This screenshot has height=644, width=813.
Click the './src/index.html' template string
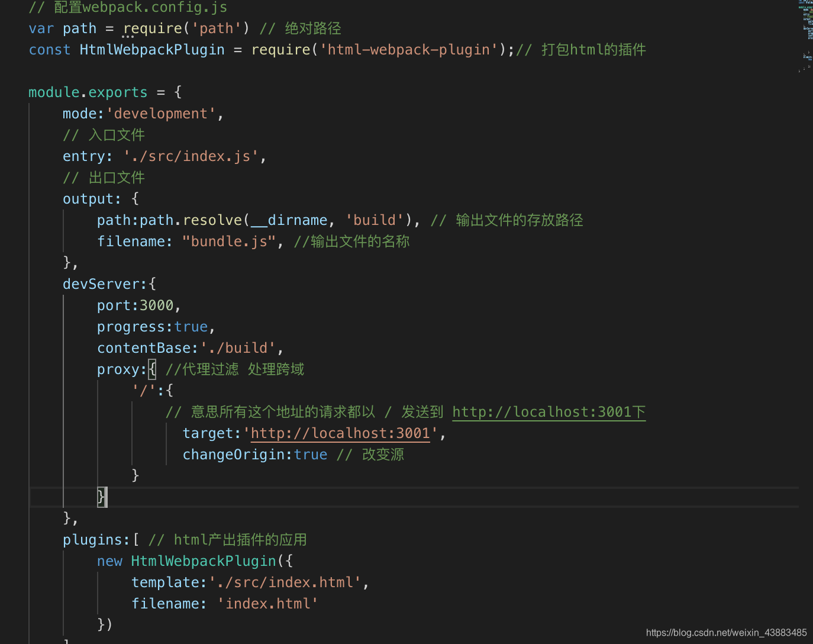(285, 582)
